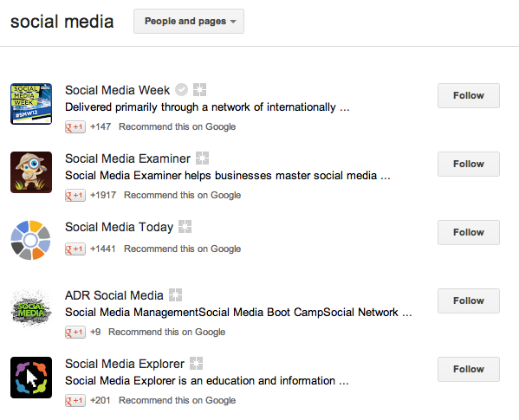Image resolution: width=519 pixels, height=420 pixels.
Task: Click 'Recommend this on Google' under Social Media Today
Action: tap(182, 249)
